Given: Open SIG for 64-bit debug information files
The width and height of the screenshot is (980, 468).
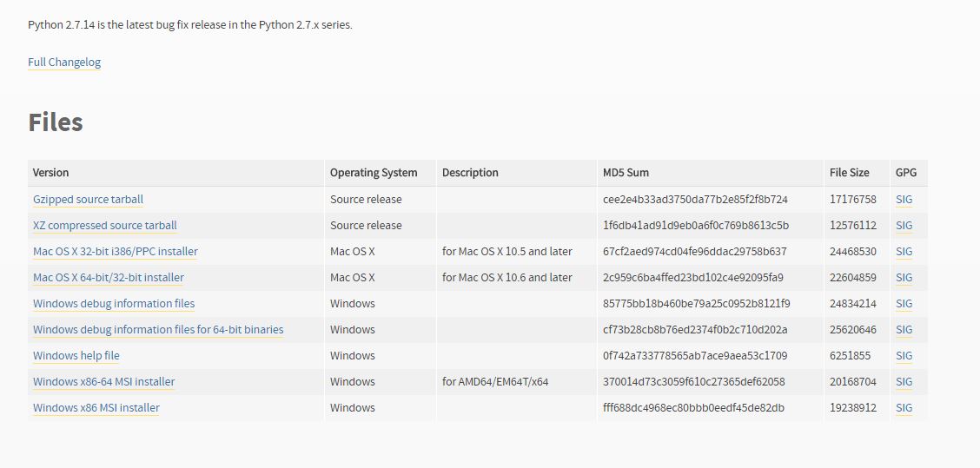Looking at the screenshot, I should pos(904,329).
